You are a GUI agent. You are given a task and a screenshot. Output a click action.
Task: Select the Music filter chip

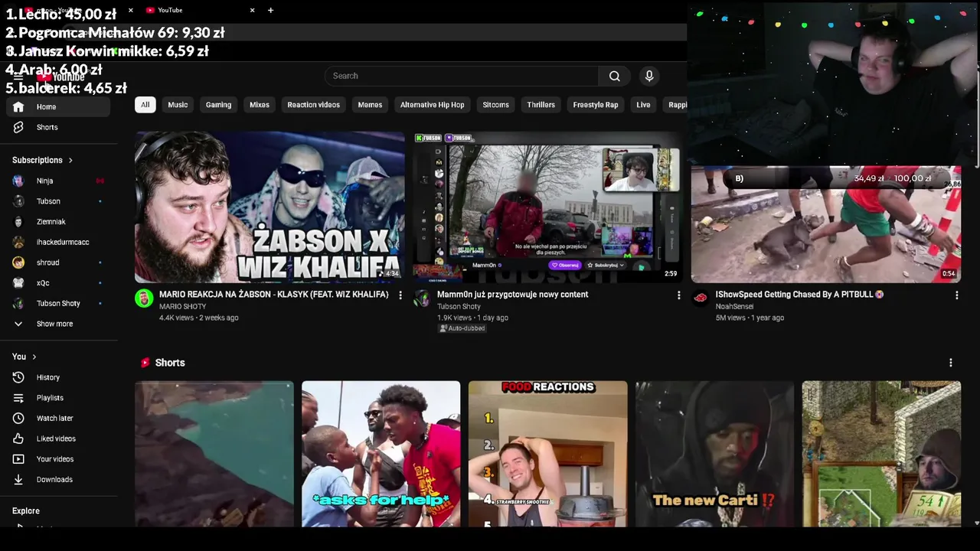178,105
